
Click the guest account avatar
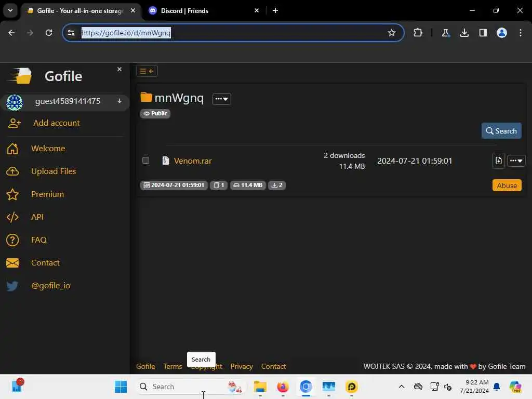click(x=15, y=102)
